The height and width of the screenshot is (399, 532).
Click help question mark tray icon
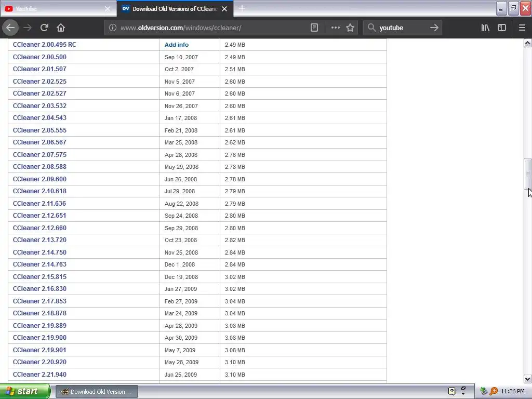click(x=451, y=391)
